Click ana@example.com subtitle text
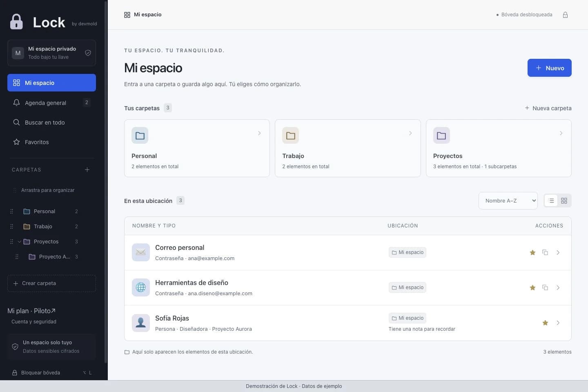 (x=211, y=258)
